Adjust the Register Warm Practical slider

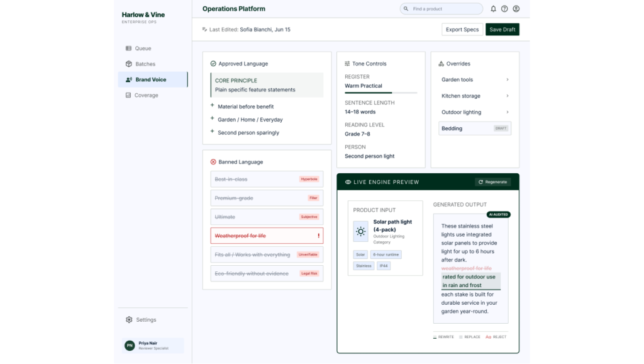click(380, 93)
